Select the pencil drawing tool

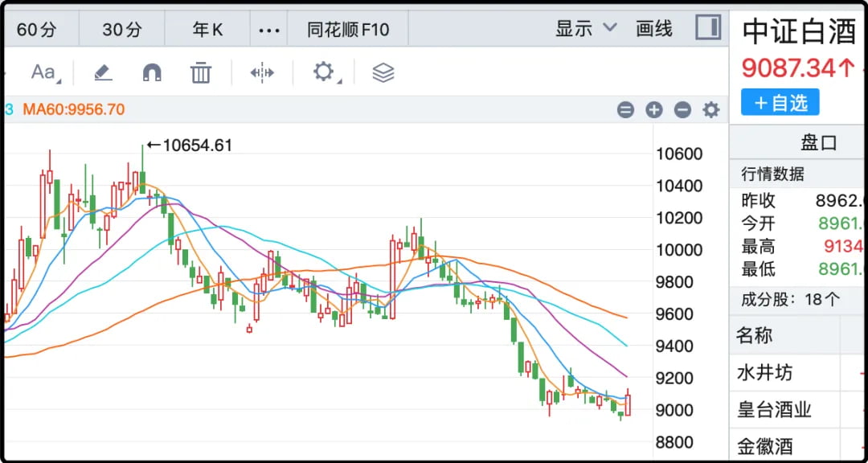(x=103, y=72)
